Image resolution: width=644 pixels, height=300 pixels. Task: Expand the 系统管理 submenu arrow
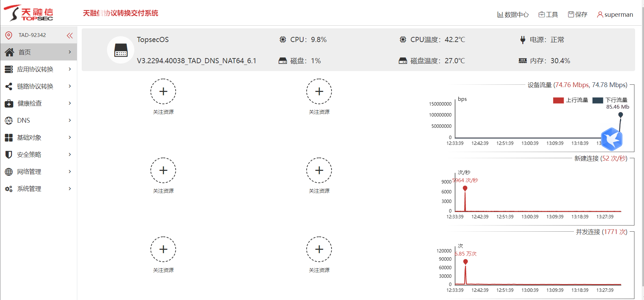[x=70, y=189]
